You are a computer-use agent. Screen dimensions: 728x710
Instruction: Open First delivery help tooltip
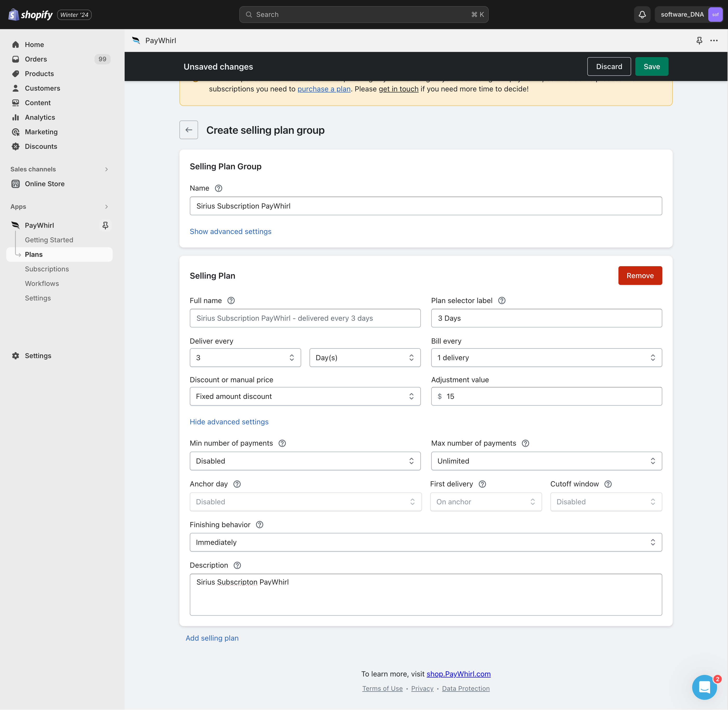click(x=482, y=484)
